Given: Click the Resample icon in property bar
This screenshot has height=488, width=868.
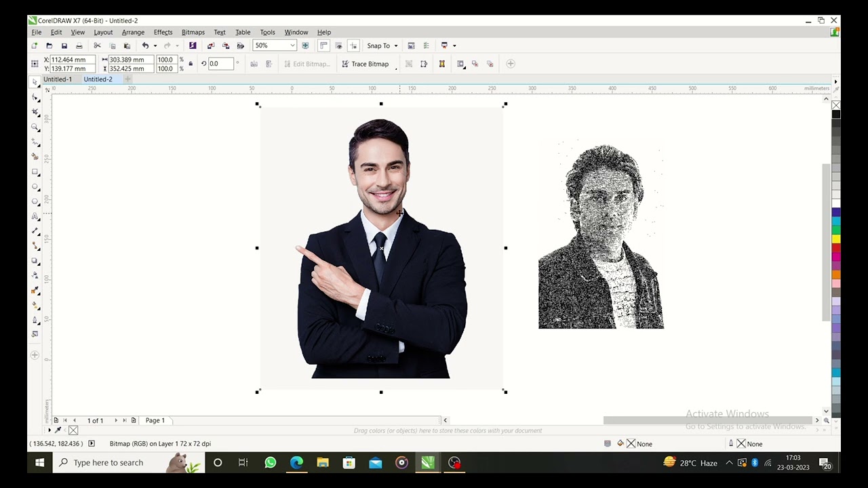Looking at the screenshot, I should [424, 64].
